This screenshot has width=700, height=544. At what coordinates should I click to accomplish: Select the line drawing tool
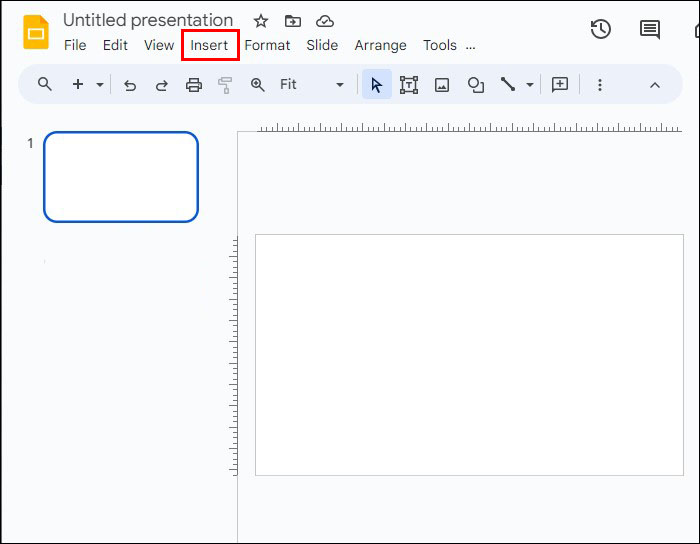coord(508,84)
